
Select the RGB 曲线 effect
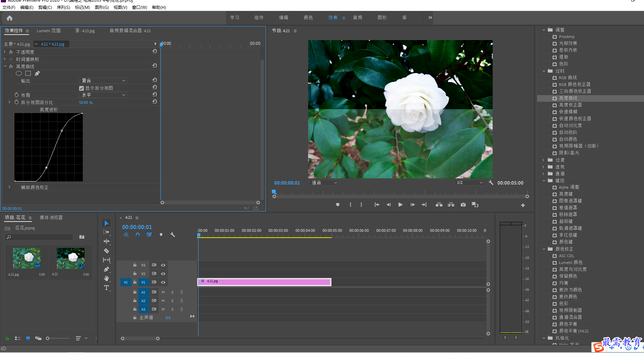pos(568,78)
